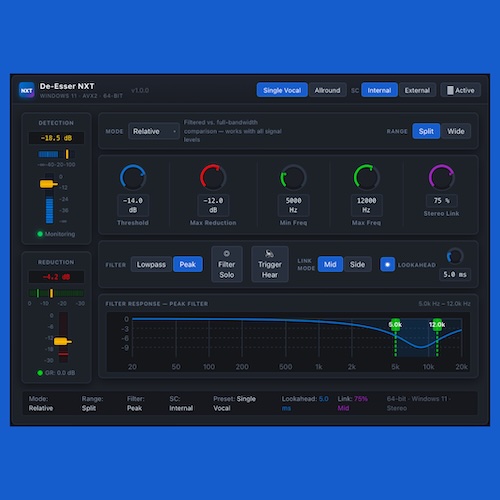Select the Single Vocal preset
The height and width of the screenshot is (500, 500).
[x=282, y=90]
